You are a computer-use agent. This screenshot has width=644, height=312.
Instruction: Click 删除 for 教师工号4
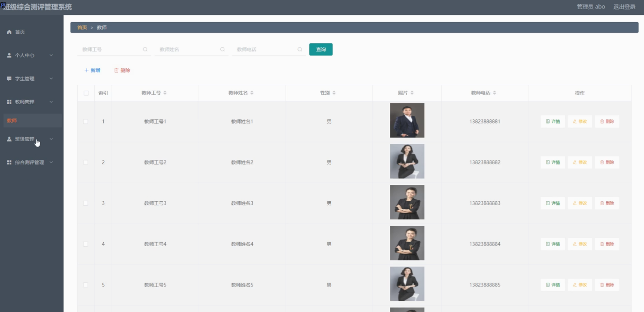pyautogui.click(x=607, y=244)
